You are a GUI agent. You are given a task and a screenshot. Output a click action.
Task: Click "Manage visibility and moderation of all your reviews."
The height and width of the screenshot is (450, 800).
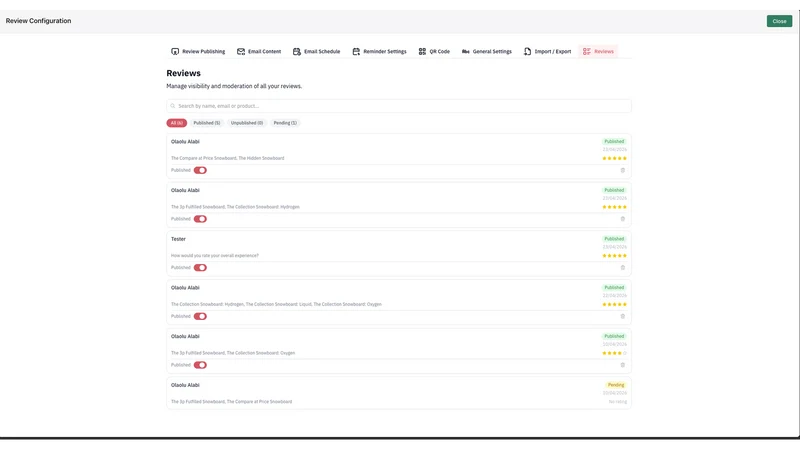click(234, 86)
